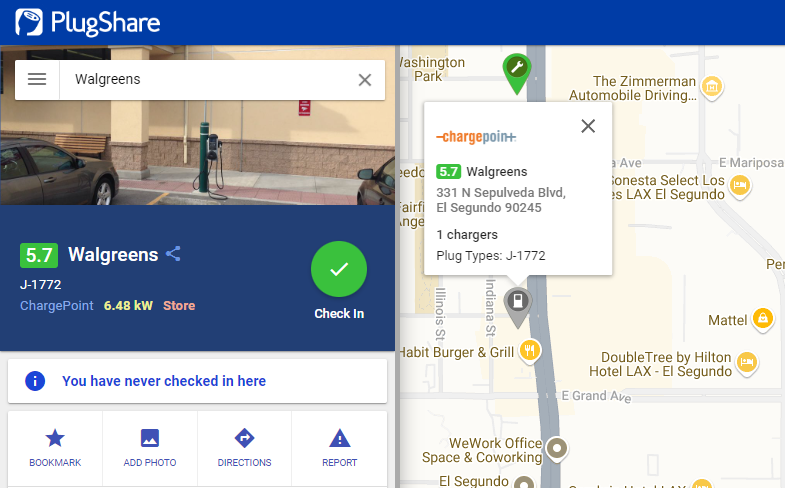Click the Illinois St street label
The image size is (785, 488).
tap(440, 313)
